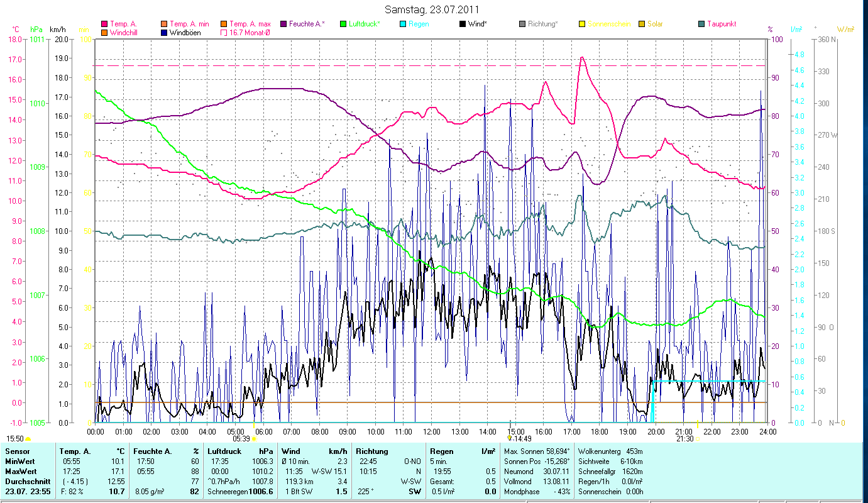Click the Taupunkt legend label
The image size is (868, 503).
721,24
